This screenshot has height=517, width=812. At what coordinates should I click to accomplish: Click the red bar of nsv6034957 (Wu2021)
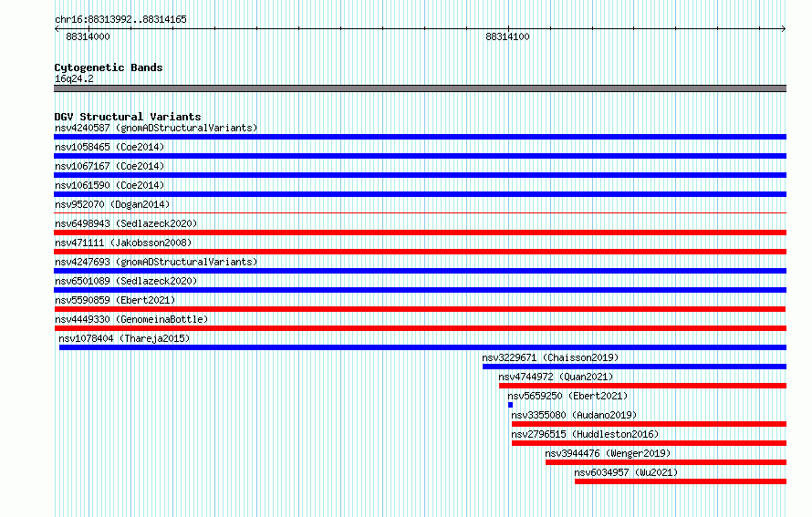point(681,481)
